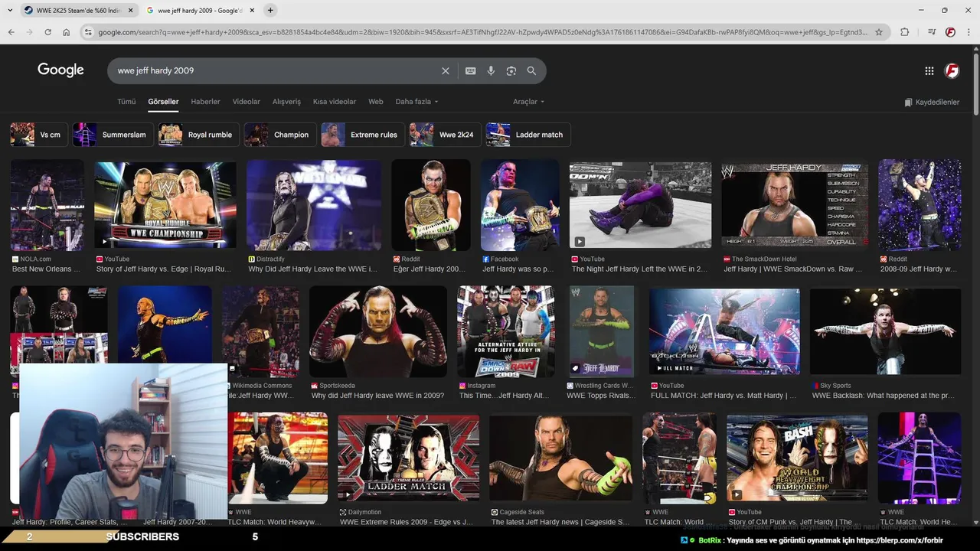Screen dimensions: 980x551
Task: Filter images with the 'Wwe 2k24' chip
Action: tap(445, 135)
